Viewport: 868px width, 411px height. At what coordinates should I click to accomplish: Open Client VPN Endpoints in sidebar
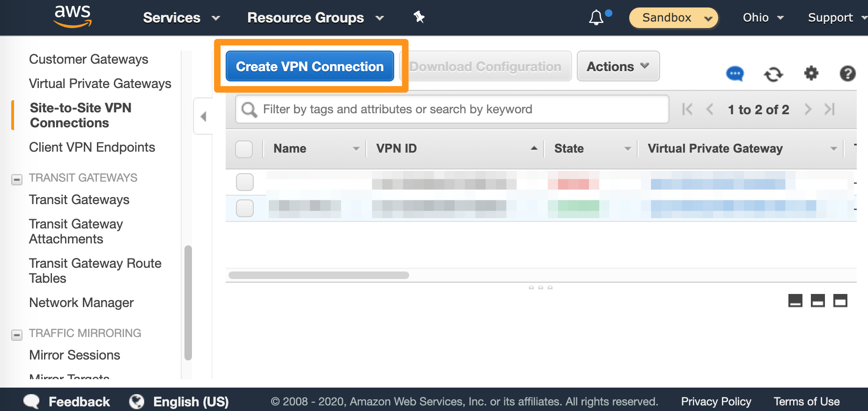click(92, 147)
